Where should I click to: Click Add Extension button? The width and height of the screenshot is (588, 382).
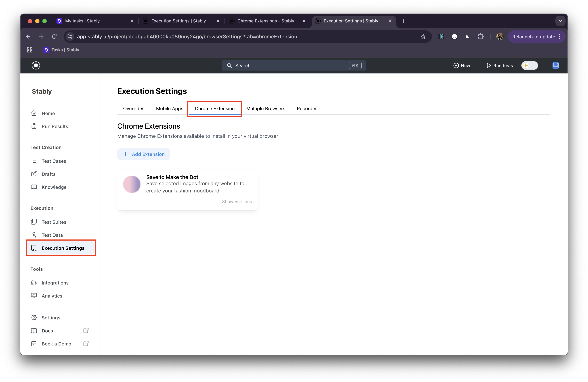tap(144, 154)
